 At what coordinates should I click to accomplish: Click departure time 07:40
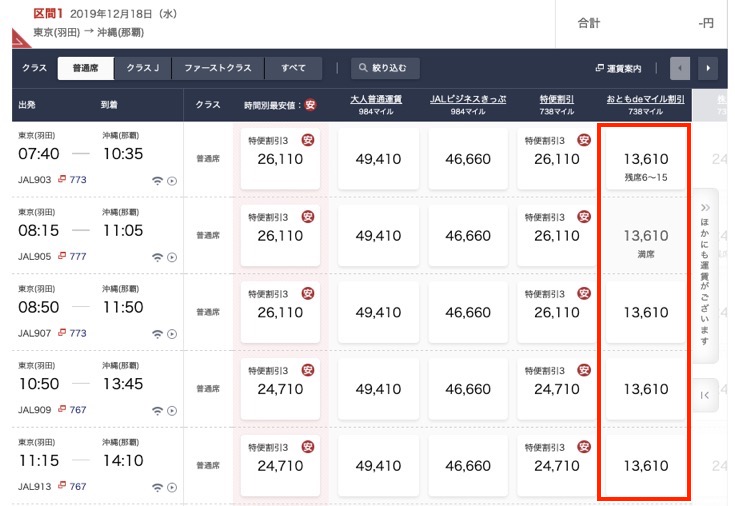(x=39, y=154)
